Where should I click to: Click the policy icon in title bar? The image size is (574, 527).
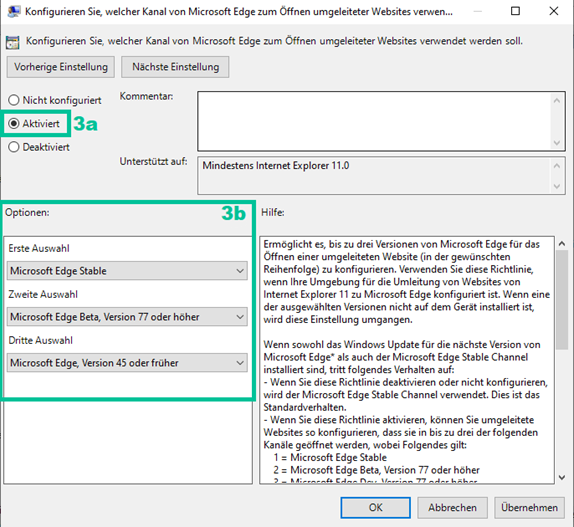click(x=14, y=11)
